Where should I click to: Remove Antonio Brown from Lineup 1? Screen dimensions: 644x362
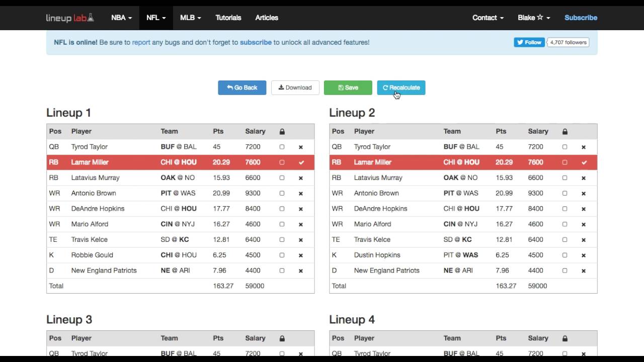(301, 194)
